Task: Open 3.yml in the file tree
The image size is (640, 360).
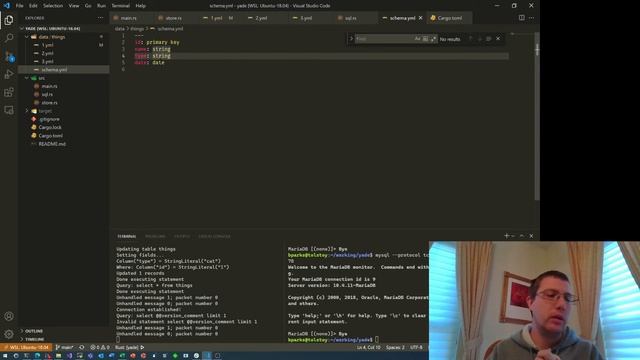Action: [47, 62]
